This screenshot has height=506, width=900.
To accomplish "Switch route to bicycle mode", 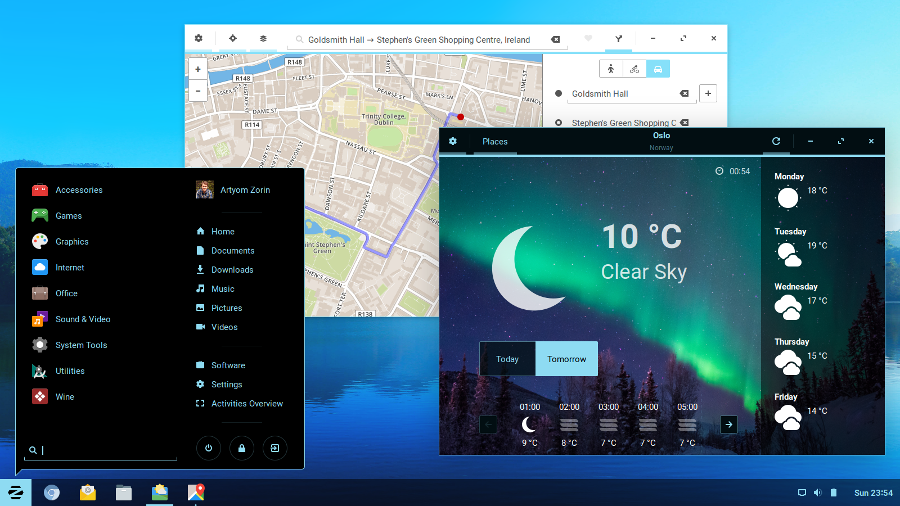I will 634,68.
